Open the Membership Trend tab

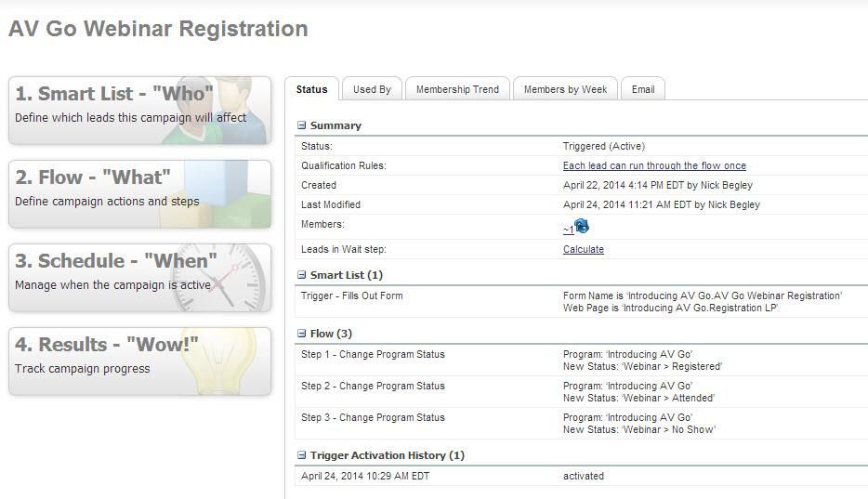[457, 89]
